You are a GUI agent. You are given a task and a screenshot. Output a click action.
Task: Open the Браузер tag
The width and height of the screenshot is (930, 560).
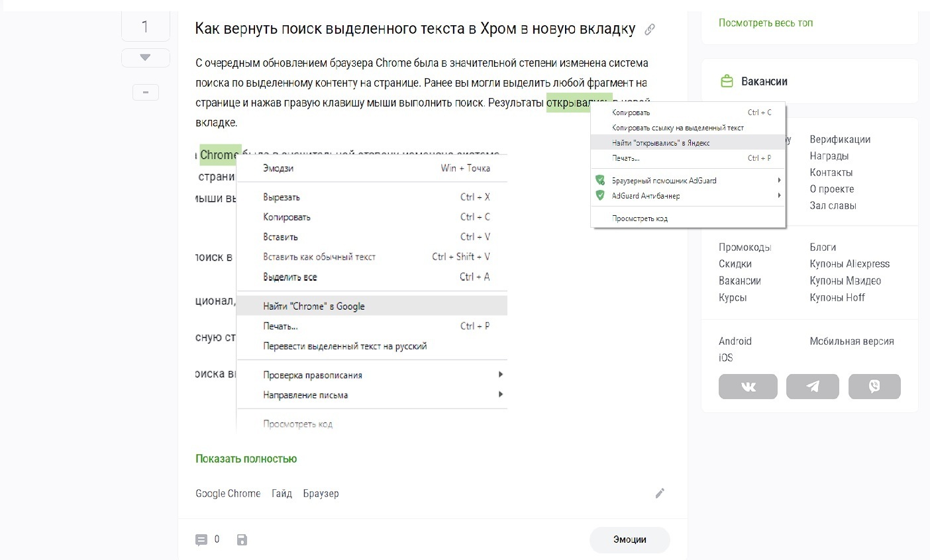click(x=321, y=494)
